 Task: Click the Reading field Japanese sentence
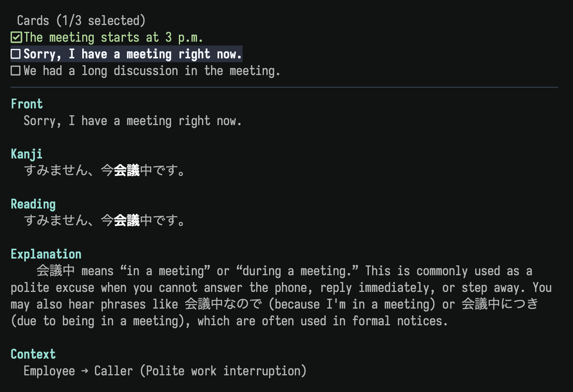point(105,221)
